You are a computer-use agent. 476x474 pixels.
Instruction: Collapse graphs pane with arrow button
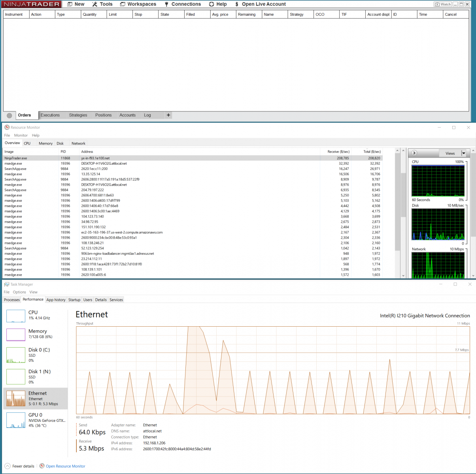pos(414,153)
